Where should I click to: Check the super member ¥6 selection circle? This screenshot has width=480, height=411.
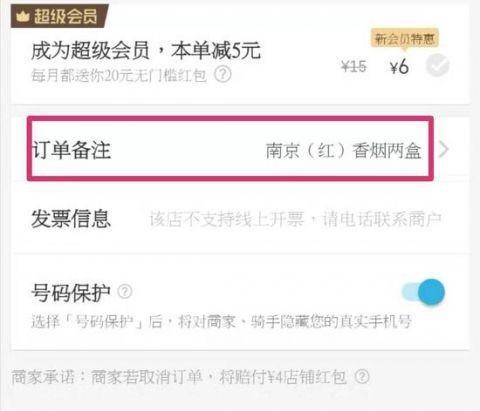tap(437, 66)
